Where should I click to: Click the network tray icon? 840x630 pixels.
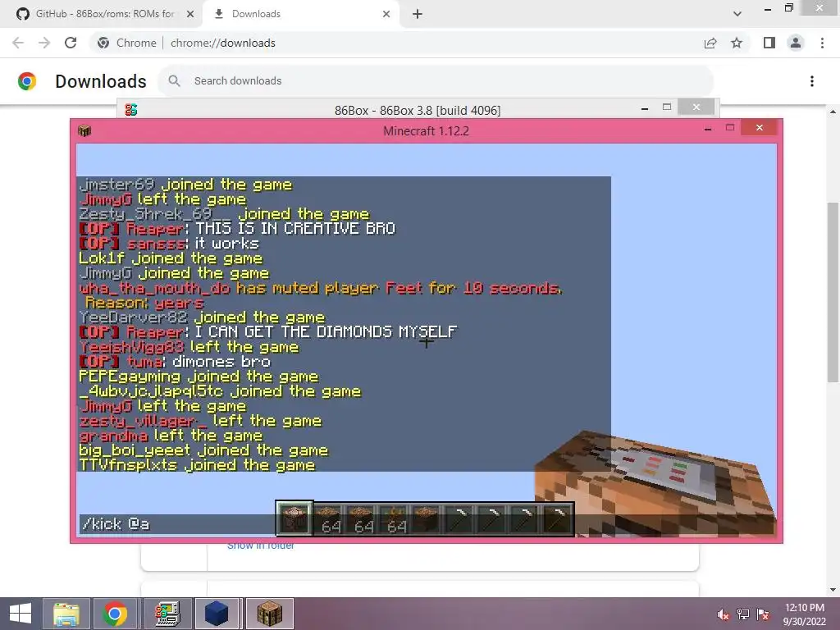coord(743,614)
